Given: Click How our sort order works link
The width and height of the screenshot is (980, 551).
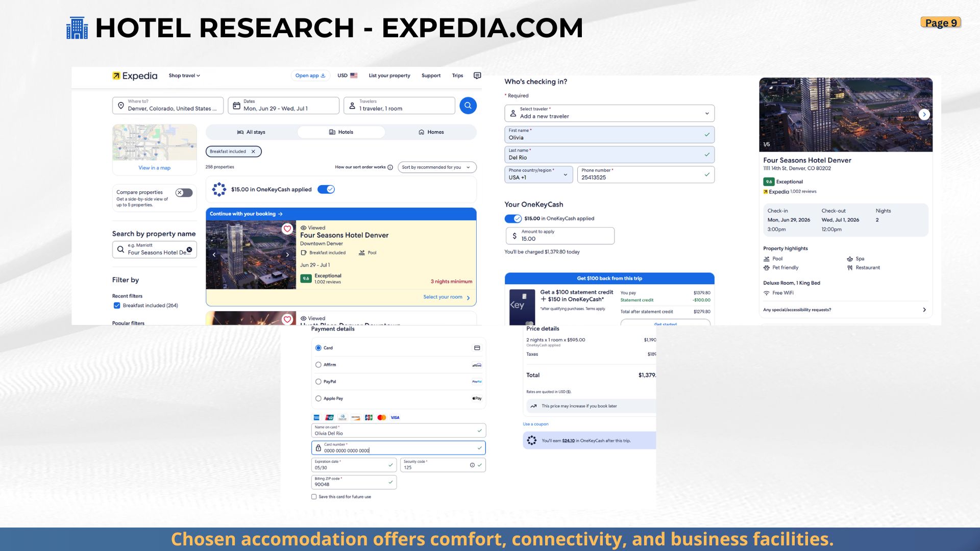Looking at the screenshot, I should [360, 167].
